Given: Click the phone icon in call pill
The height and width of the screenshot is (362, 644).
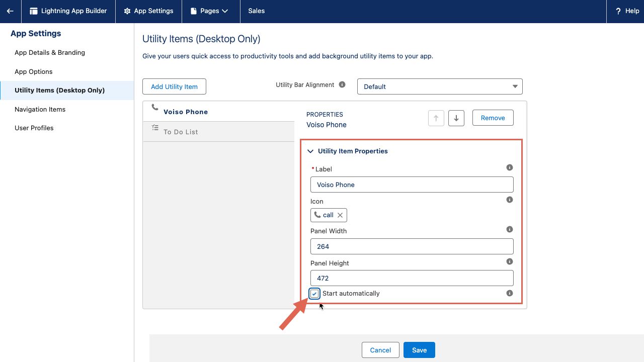Looking at the screenshot, I should tap(317, 215).
